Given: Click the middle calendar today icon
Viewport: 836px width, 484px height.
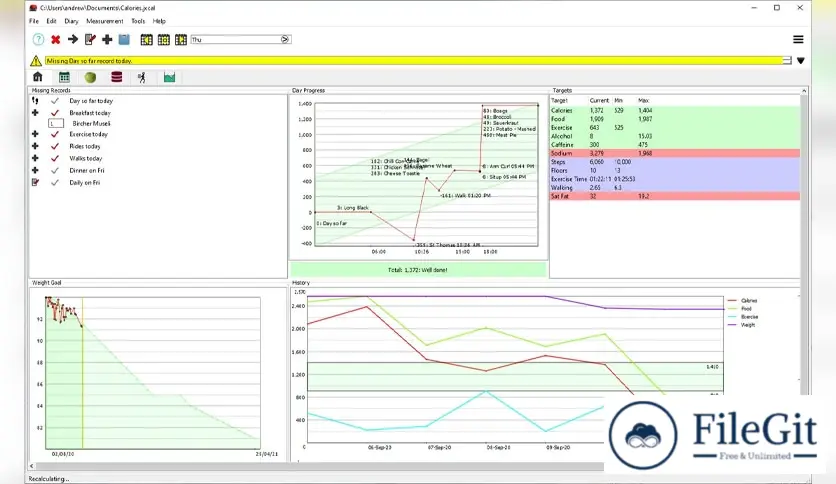Looking at the screenshot, I should tap(164, 39).
